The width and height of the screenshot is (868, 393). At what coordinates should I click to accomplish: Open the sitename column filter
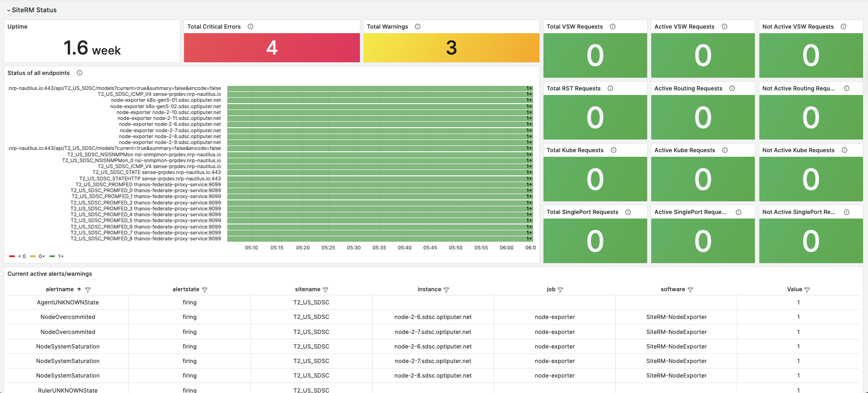[x=325, y=290]
